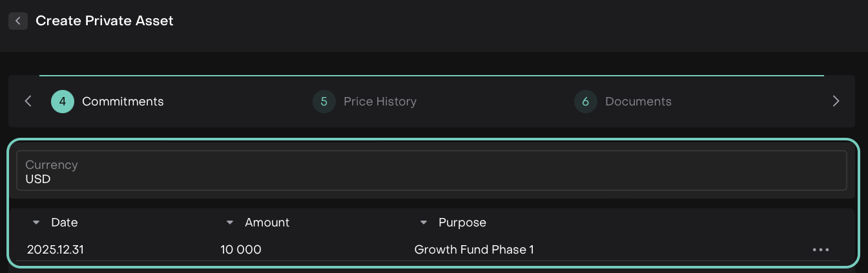The width and height of the screenshot is (868, 273).
Task: Click the Amount column header
Action: 267,223
